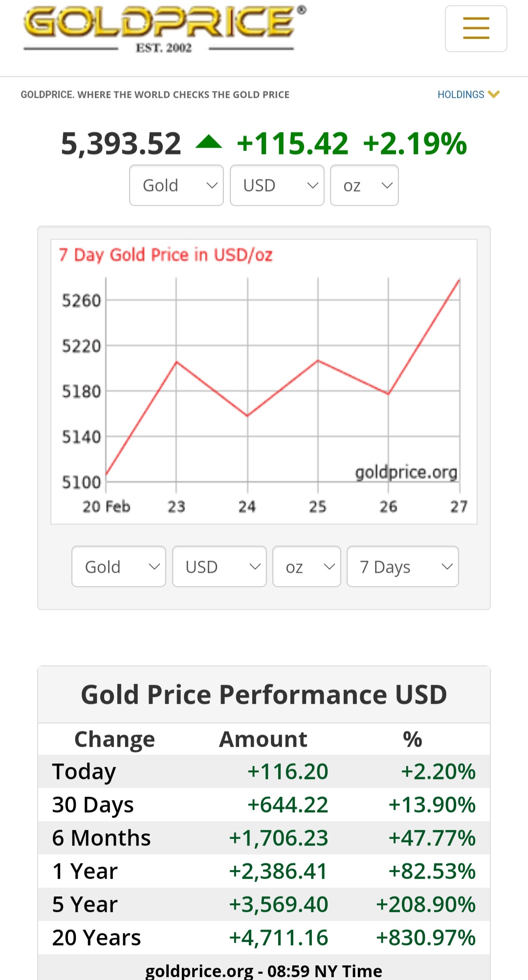Select the Today performance row

264,772
